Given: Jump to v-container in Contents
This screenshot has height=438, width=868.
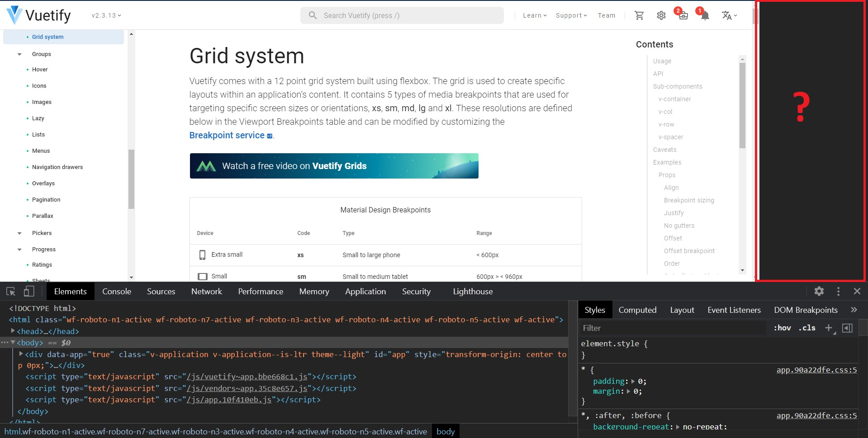Looking at the screenshot, I should coord(674,99).
